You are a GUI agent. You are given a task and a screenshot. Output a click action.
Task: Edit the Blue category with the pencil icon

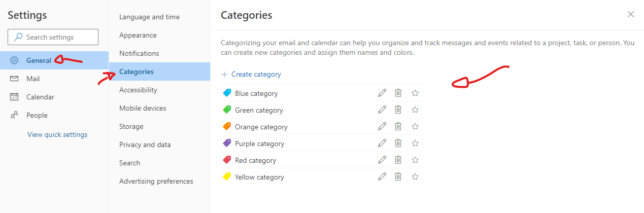tap(382, 93)
